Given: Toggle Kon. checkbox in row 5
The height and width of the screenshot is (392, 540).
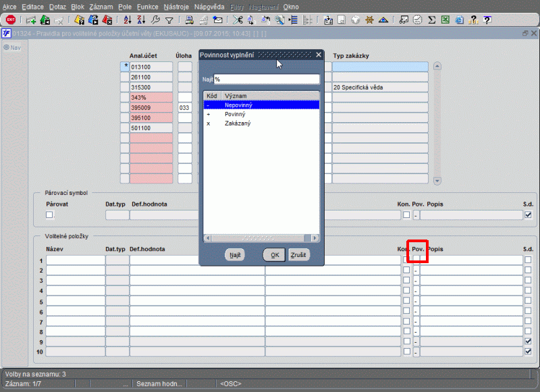Looking at the screenshot, I should (406, 300).
